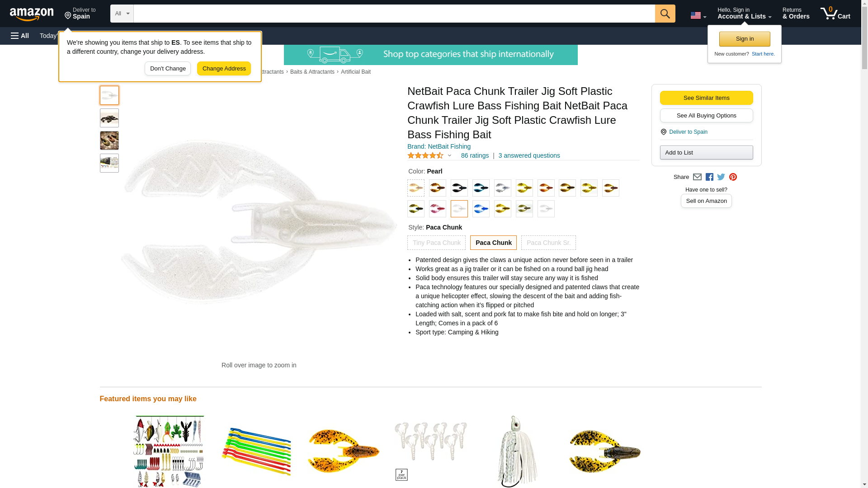Click the See Similar Items button
This screenshot has height=488, width=868.
coord(706,98)
